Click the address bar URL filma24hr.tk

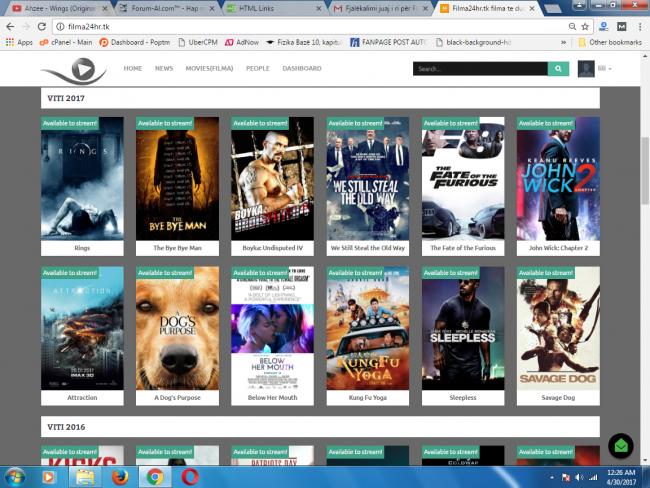(89, 27)
